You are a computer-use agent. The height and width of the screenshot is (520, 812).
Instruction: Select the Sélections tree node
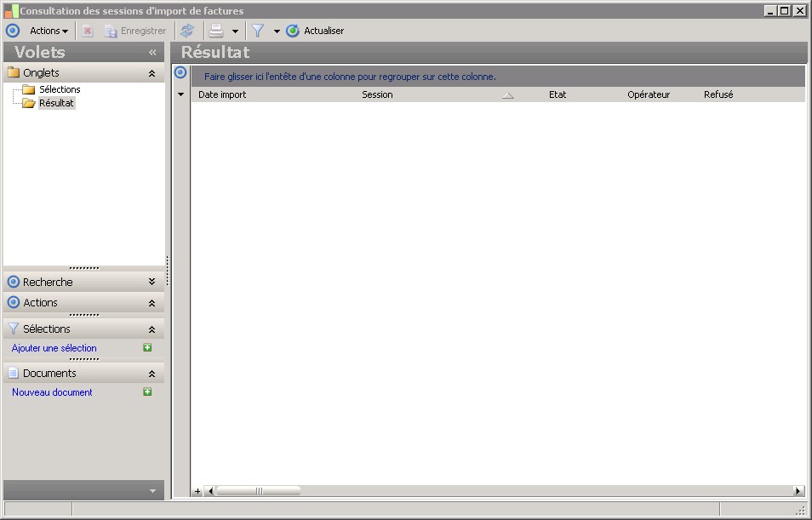(60, 89)
